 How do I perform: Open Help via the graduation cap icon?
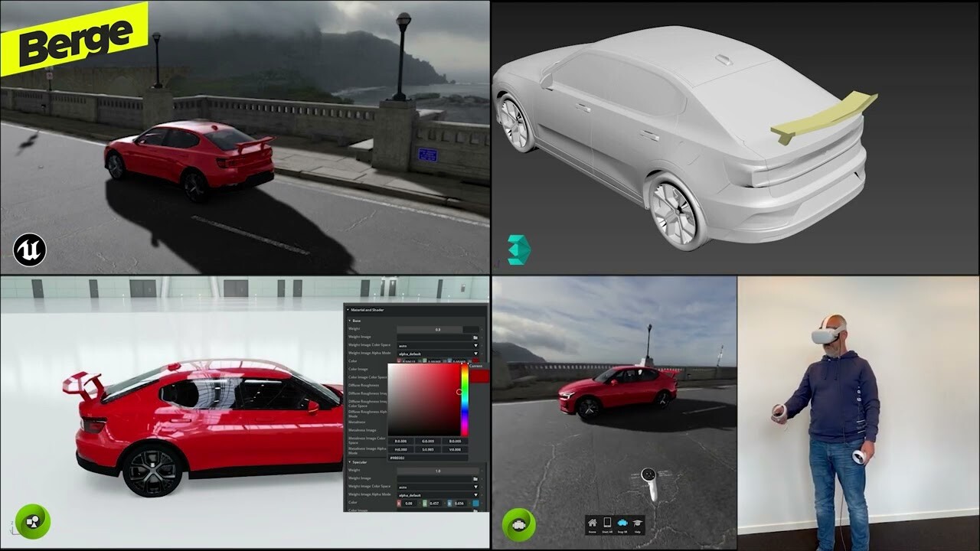[x=638, y=523]
